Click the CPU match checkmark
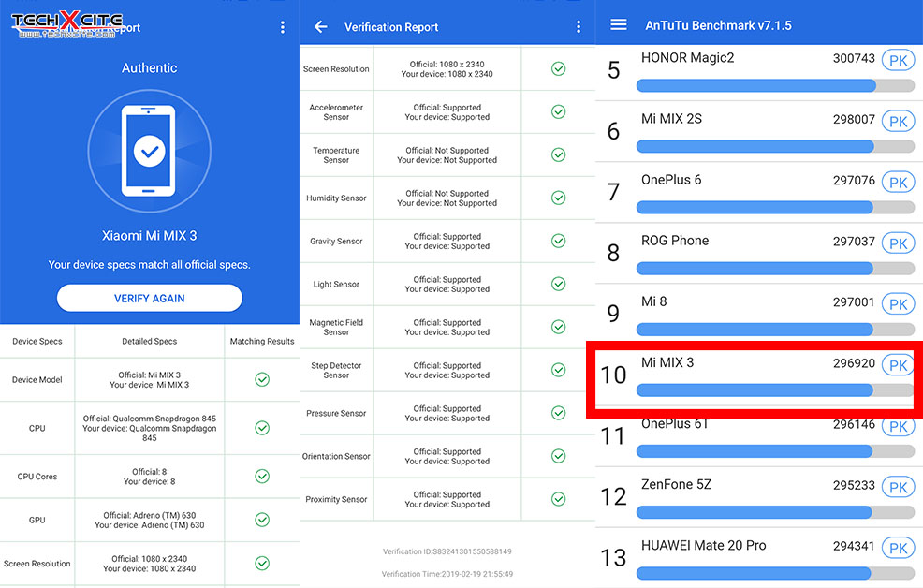923x588 pixels. pos(262,428)
